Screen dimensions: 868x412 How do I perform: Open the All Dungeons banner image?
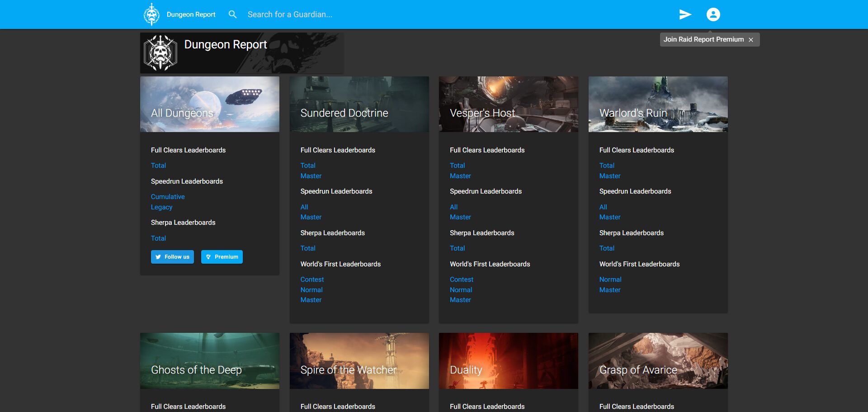click(x=209, y=104)
